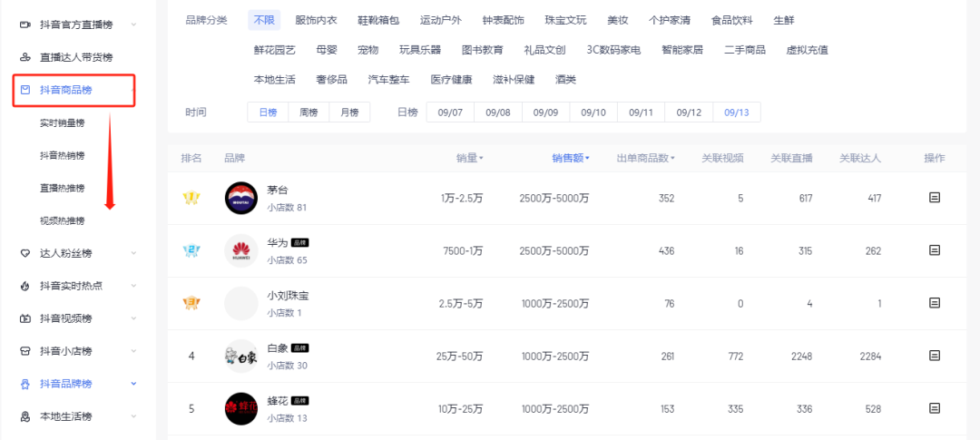980x440 pixels.
Task: Filter by 母婴 category
Action: (x=327, y=50)
